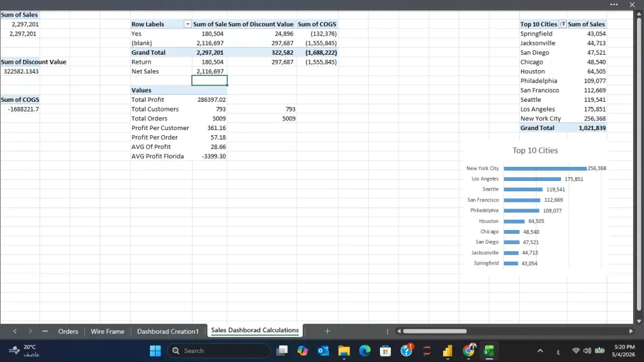
Task: Select the Springfield row label cell
Action: coord(543,33)
